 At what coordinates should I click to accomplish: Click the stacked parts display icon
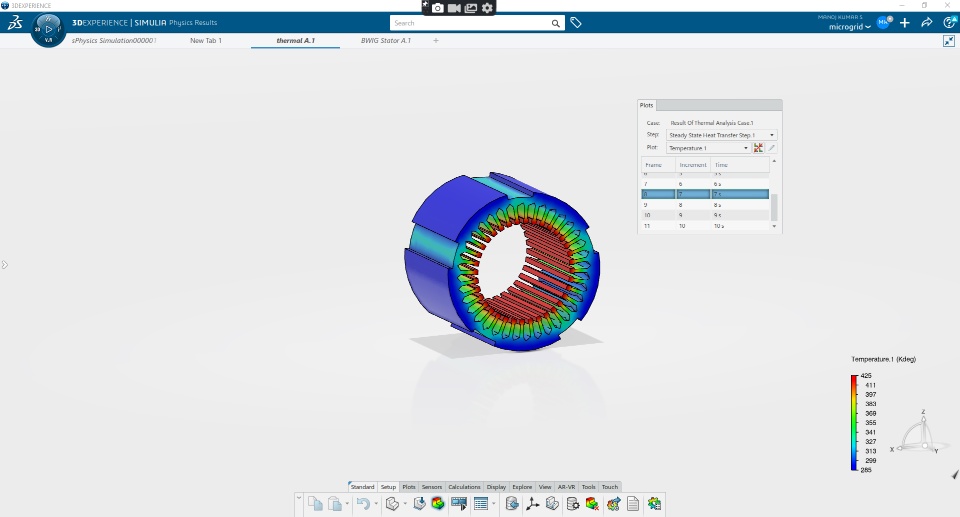point(552,504)
